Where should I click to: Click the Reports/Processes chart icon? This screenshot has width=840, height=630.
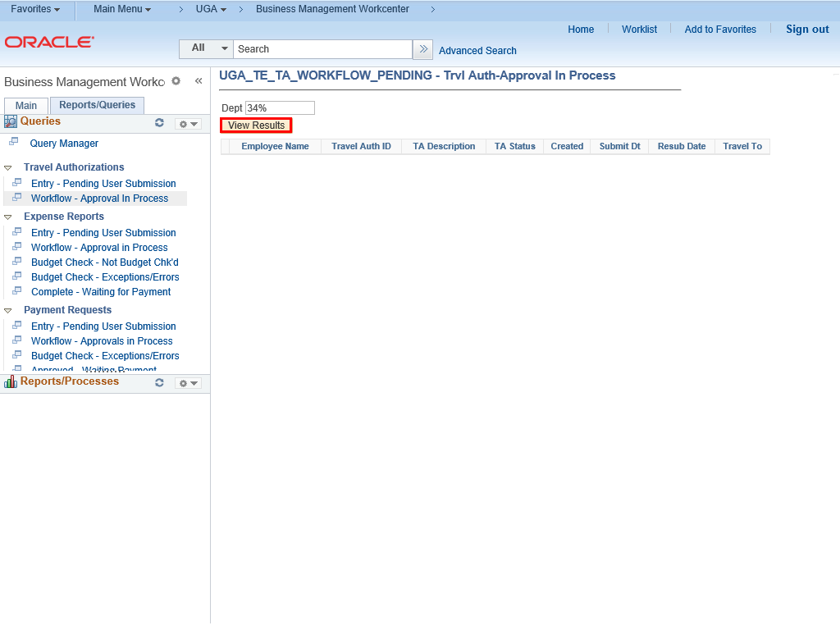(x=11, y=382)
